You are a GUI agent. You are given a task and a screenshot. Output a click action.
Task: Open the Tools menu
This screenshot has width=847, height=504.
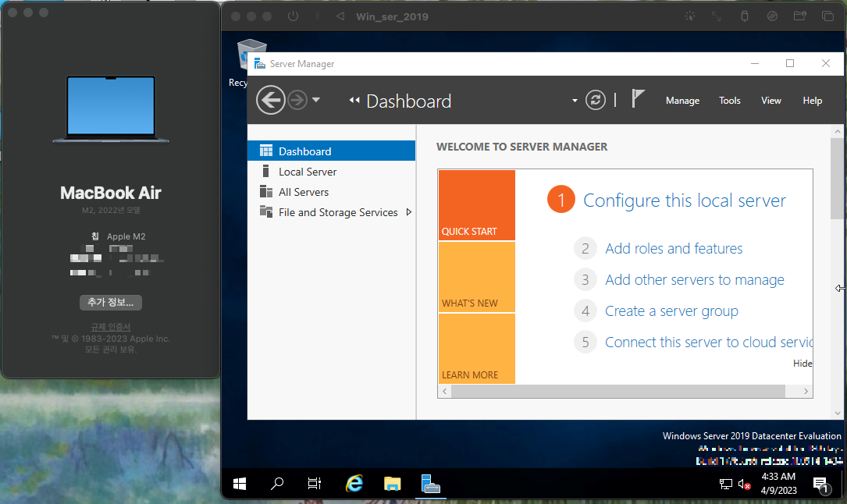pos(729,101)
